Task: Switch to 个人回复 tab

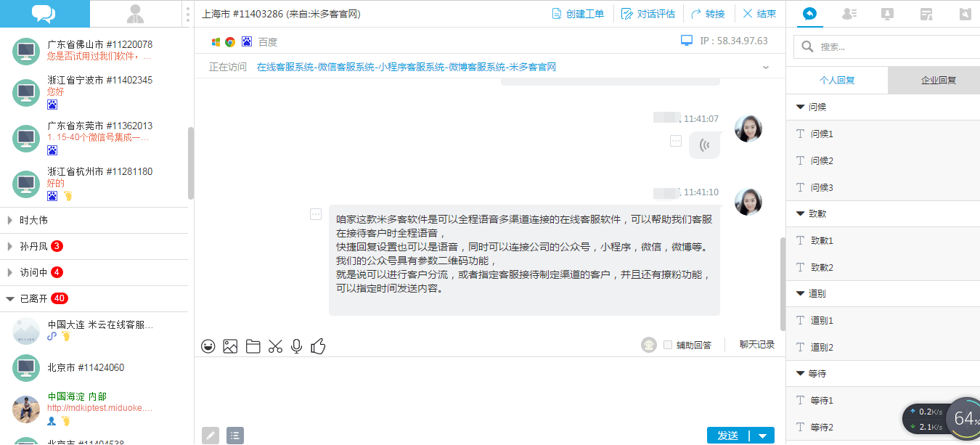Action: 837,80
